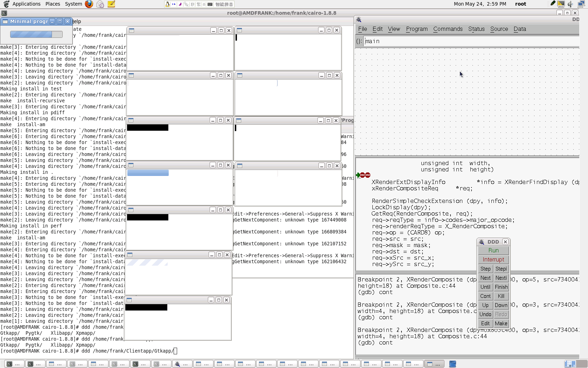Screen dimensions: 588x368
Task: Click the DDD bug taskbar entry
Action: pos(181,364)
